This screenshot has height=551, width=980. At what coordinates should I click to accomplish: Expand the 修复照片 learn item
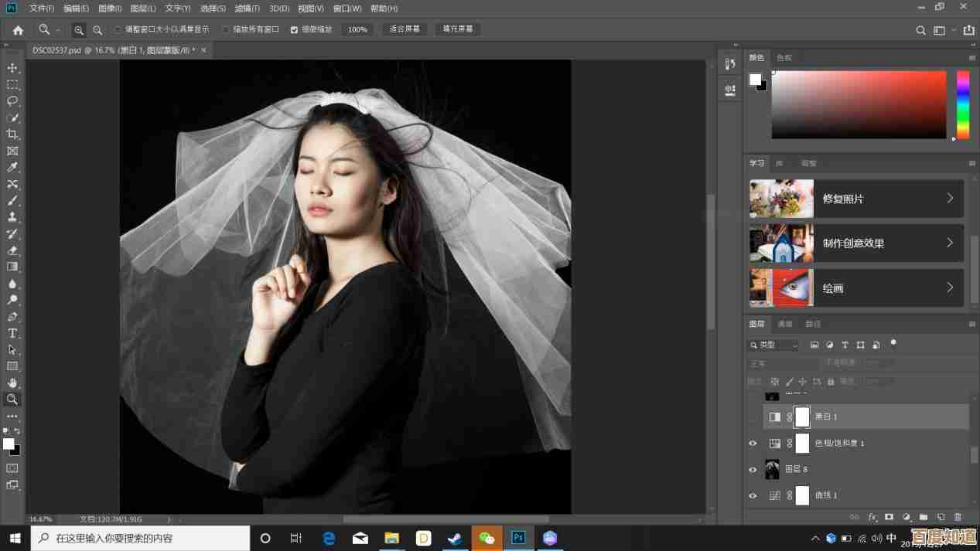[x=950, y=199]
